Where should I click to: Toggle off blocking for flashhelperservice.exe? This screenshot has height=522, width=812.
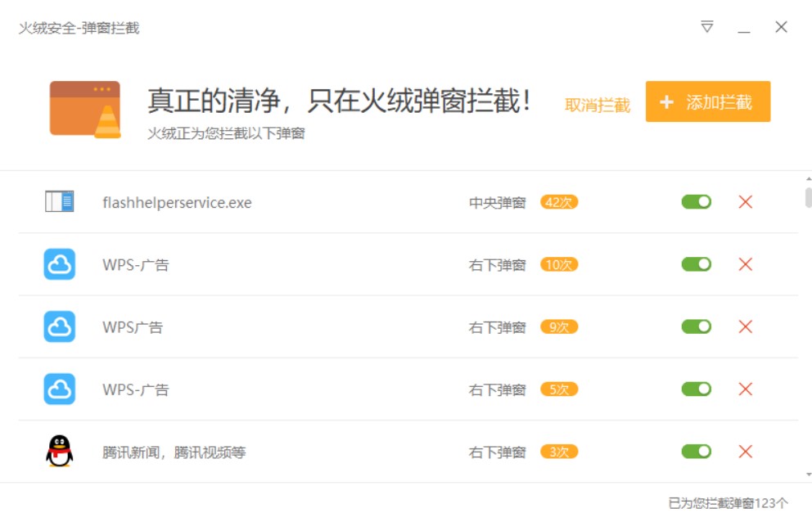696,202
